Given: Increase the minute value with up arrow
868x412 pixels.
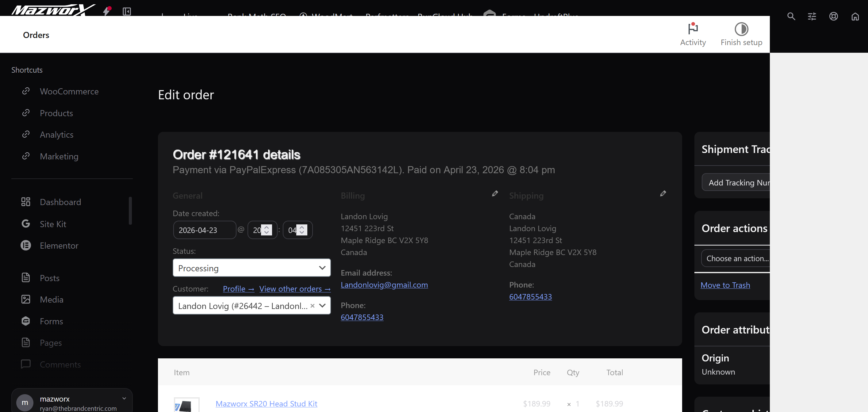Looking at the screenshot, I should pos(302,227).
